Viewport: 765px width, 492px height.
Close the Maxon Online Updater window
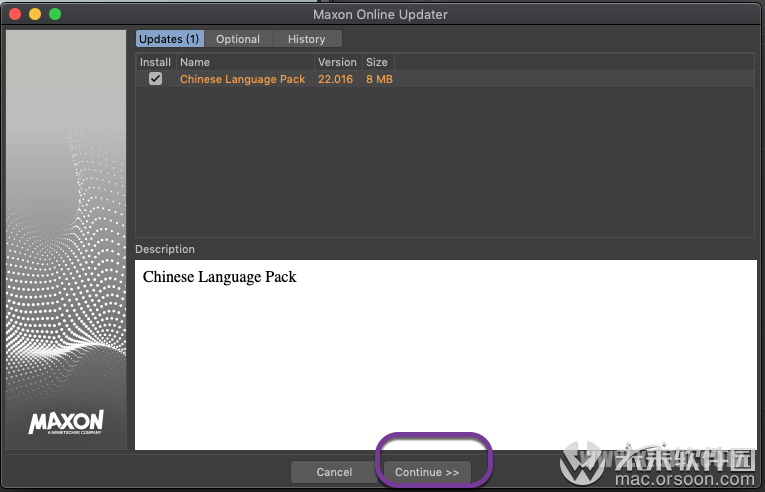pos(15,14)
